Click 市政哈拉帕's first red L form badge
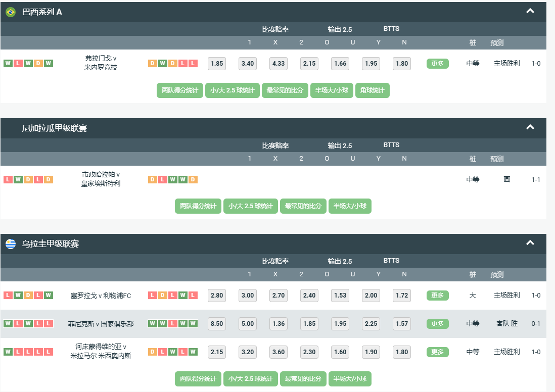The width and height of the screenshot is (555, 392). coord(8,179)
